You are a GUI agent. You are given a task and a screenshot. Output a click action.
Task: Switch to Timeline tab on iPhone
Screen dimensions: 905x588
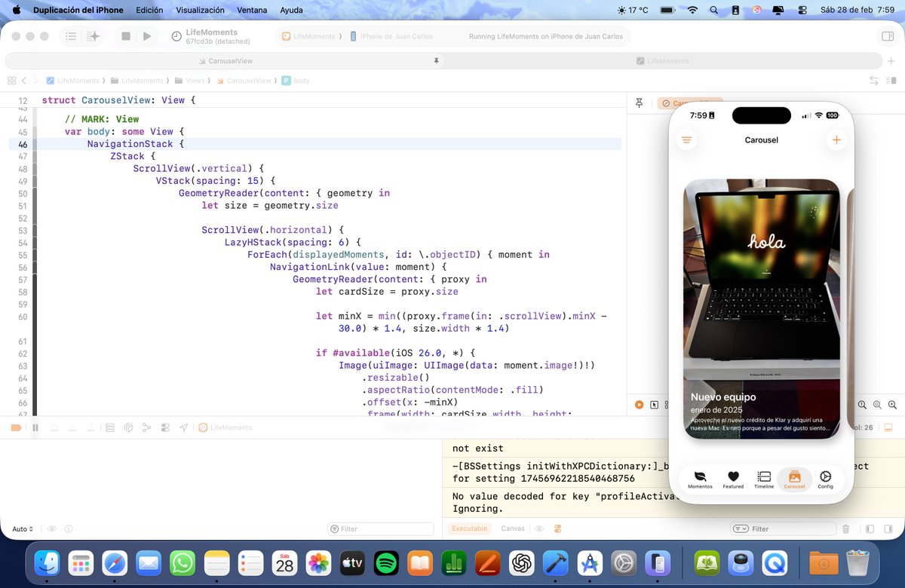(x=764, y=479)
